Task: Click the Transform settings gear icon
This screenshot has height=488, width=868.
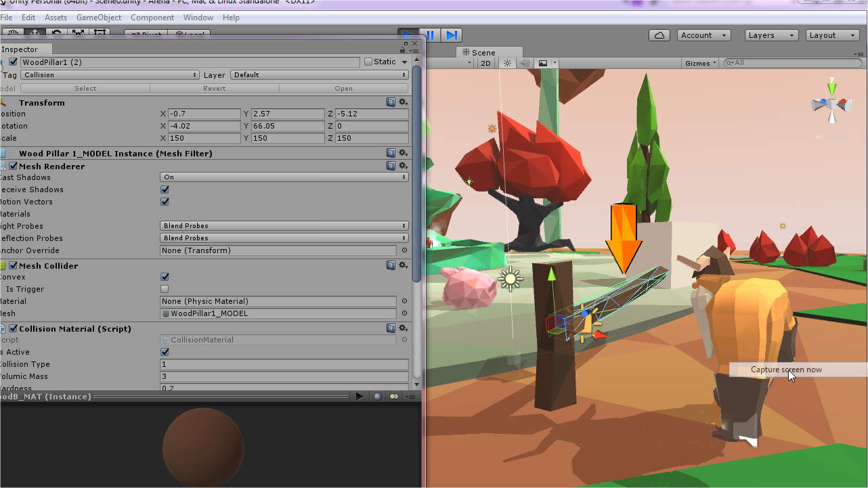Action: click(403, 102)
